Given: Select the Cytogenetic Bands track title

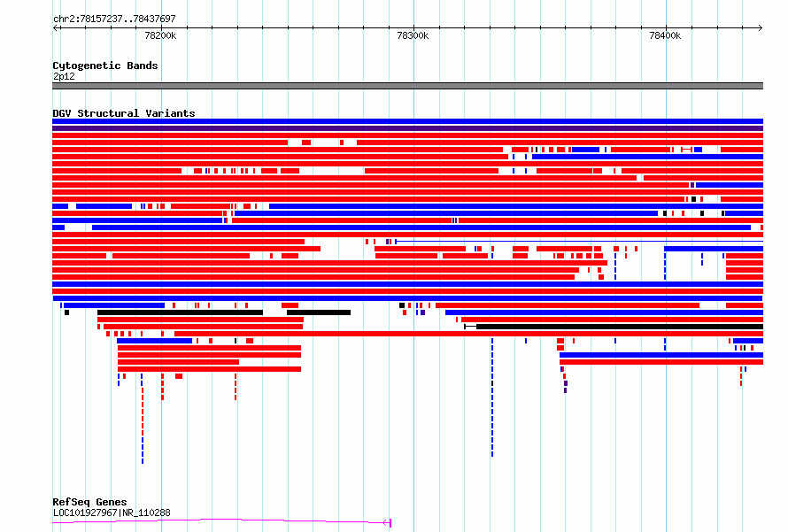Looking at the screenshot, I should click(105, 66).
